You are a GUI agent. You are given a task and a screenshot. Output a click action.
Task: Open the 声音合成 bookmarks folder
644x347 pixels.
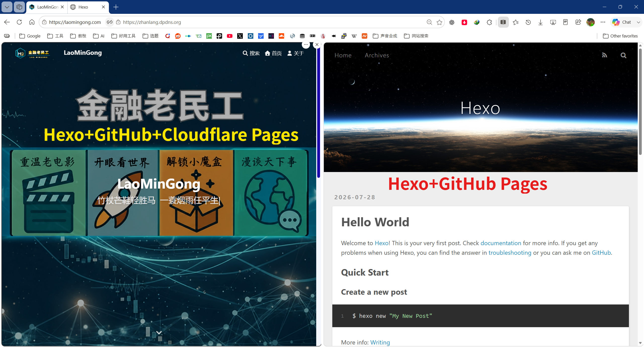tap(385, 36)
